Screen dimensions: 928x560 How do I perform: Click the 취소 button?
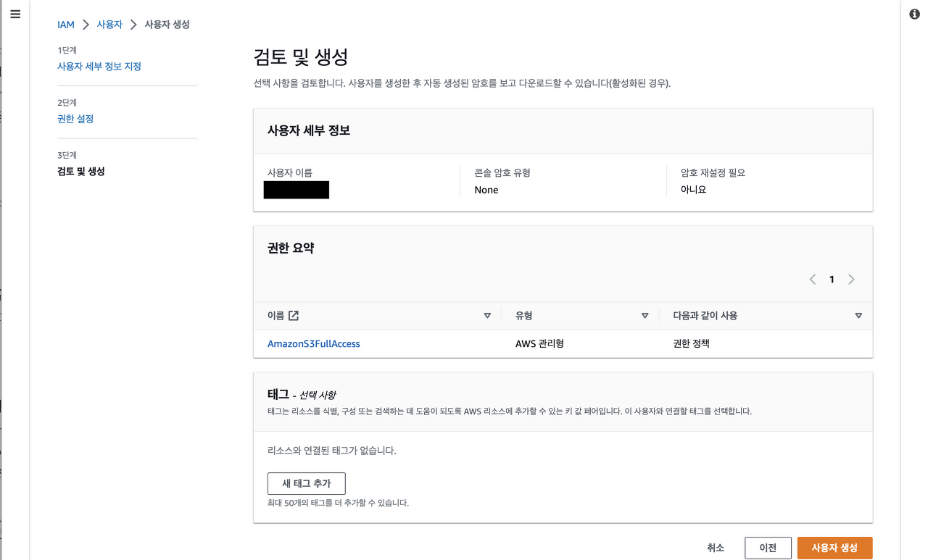(x=715, y=548)
